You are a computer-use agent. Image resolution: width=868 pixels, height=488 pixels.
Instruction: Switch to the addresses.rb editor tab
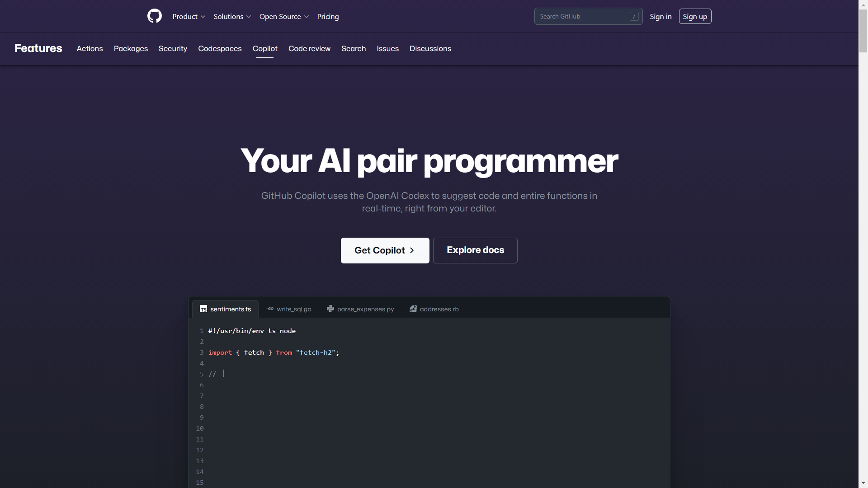pos(434,309)
